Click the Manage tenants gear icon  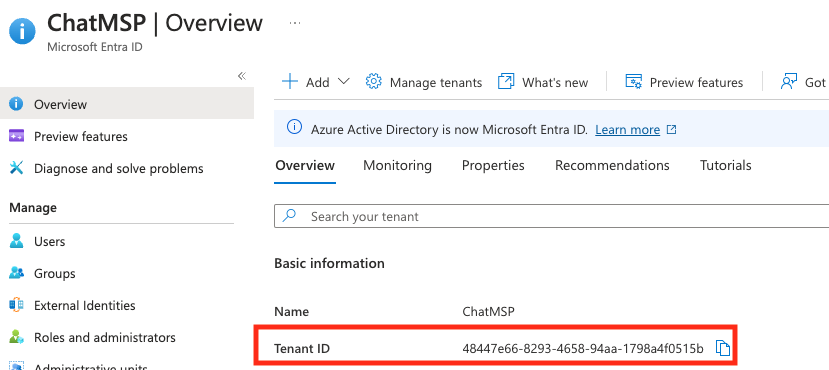pyautogui.click(x=373, y=82)
